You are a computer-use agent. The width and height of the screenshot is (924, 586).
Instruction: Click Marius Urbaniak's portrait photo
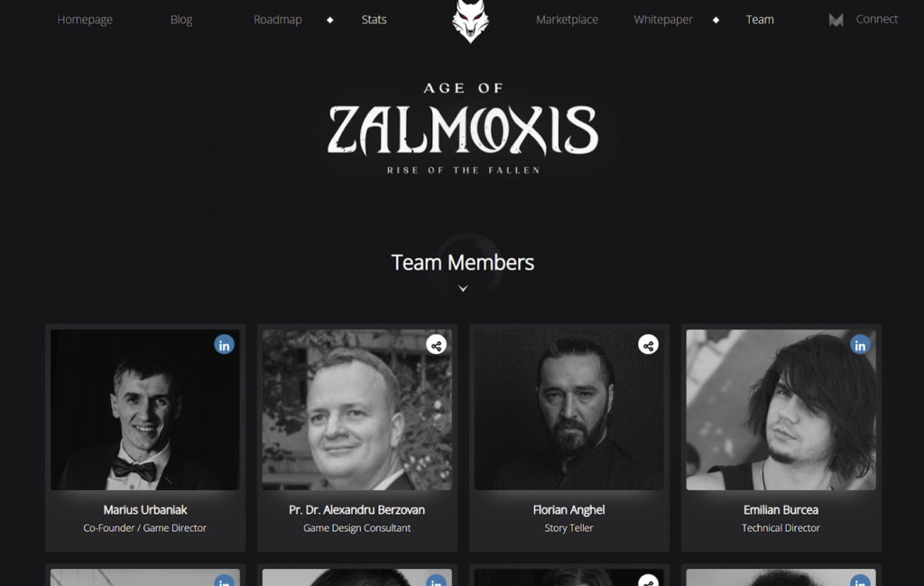[x=145, y=410]
